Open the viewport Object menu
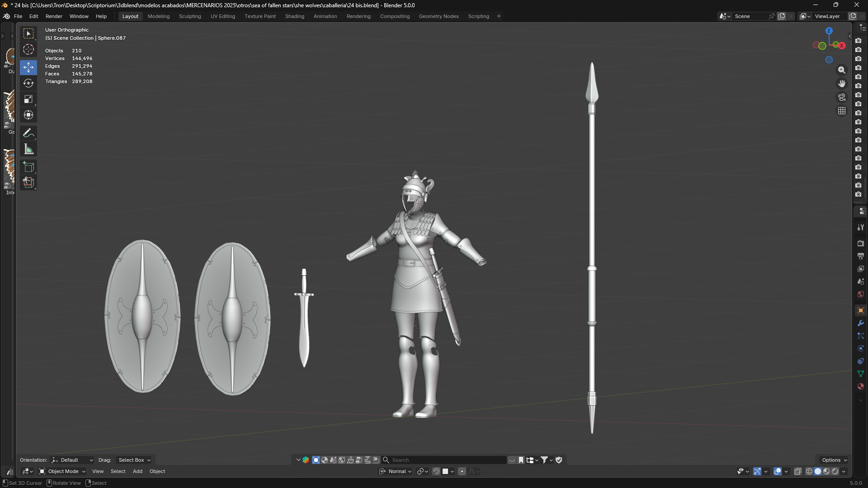 point(157,471)
